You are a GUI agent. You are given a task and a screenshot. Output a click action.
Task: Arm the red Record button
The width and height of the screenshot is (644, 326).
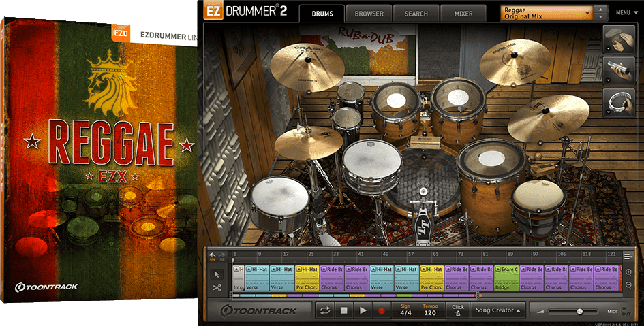pyautogui.click(x=381, y=311)
